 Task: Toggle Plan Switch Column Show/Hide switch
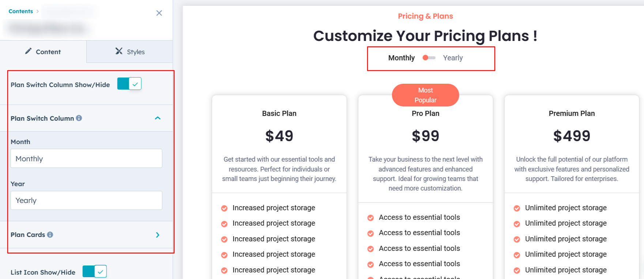[x=129, y=84]
